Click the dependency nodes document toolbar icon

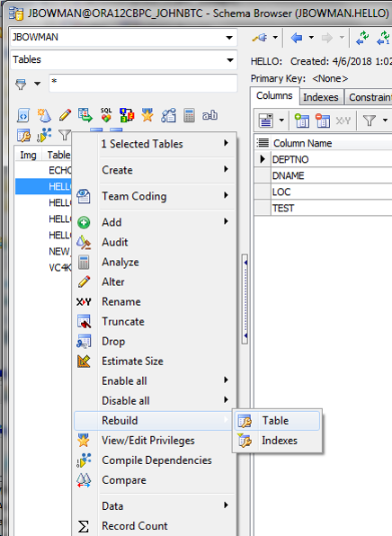168,115
